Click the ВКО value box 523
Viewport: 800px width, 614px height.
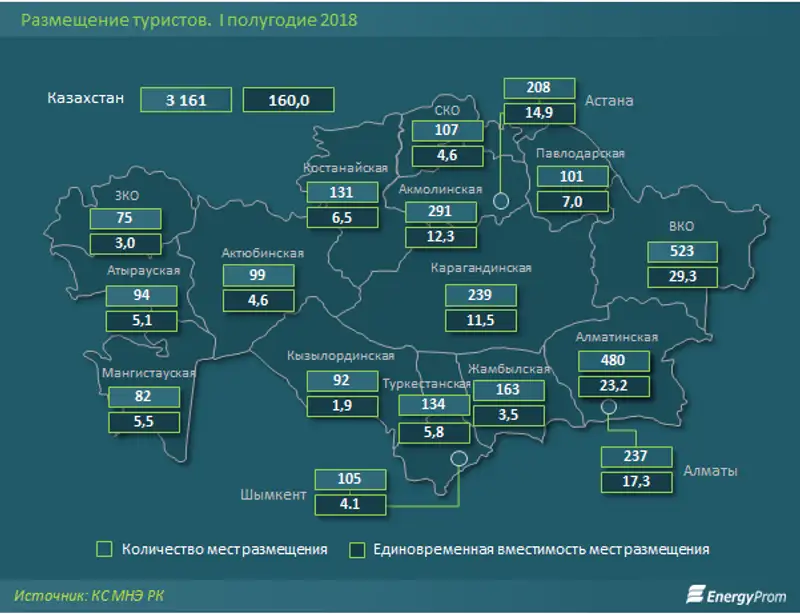[683, 251]
